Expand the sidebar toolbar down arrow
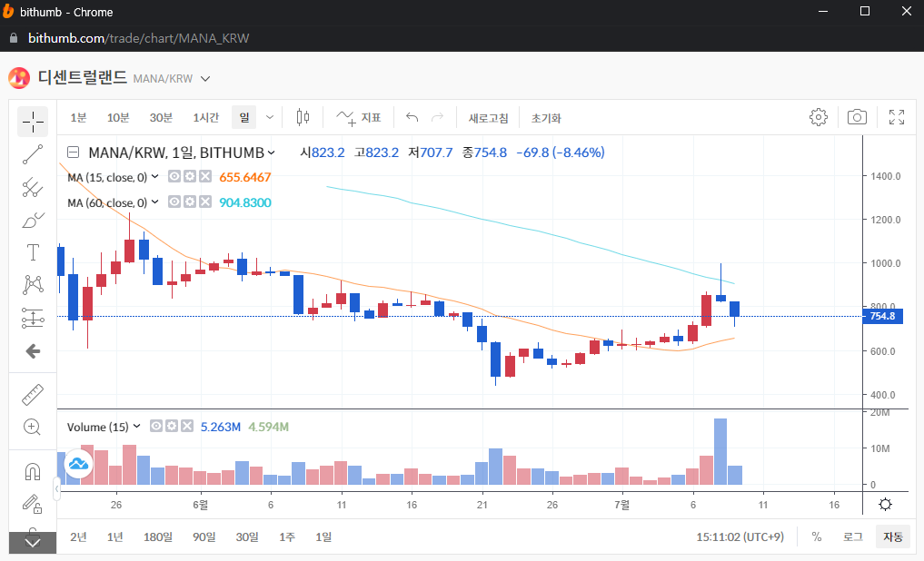The height and width of the screenshot is (561, 924). click(33, 543)
